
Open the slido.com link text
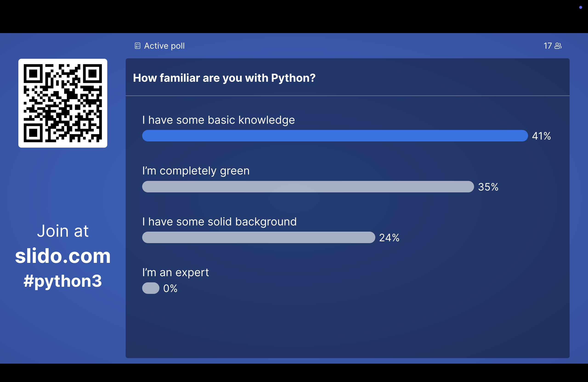coord(63,256)
